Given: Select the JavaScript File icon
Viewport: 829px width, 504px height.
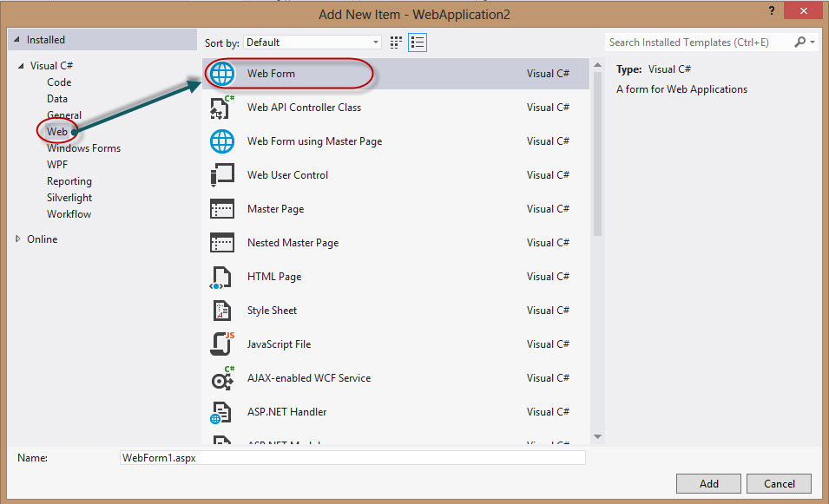Looking at the screenshot, I should 222,344.
